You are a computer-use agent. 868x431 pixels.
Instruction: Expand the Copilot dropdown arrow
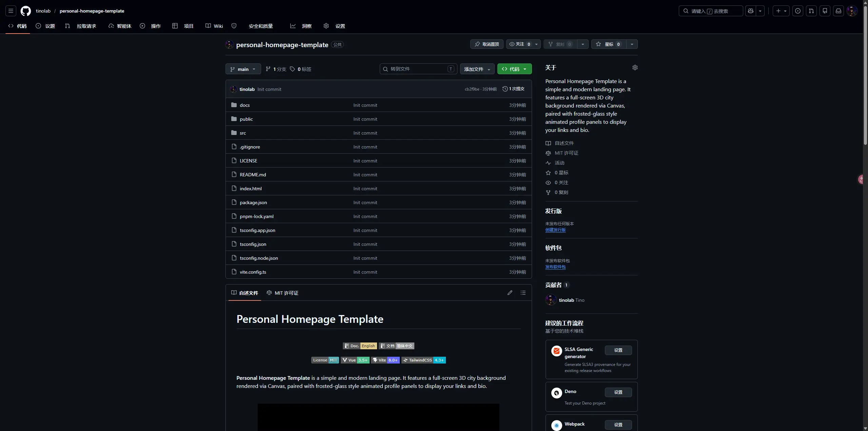coord(760,11)
